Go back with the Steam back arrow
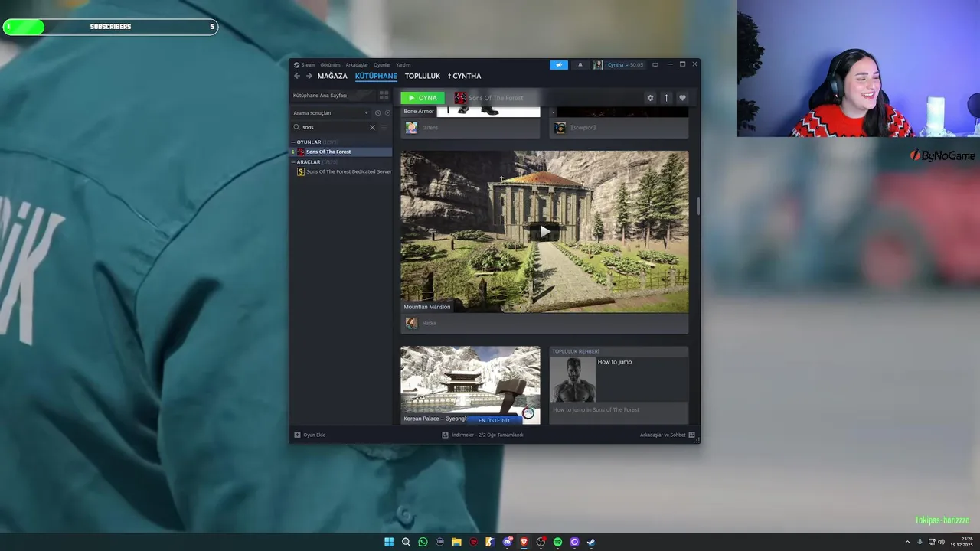The height and width of the screenshot is (551, 980). [x=297, y=76]
